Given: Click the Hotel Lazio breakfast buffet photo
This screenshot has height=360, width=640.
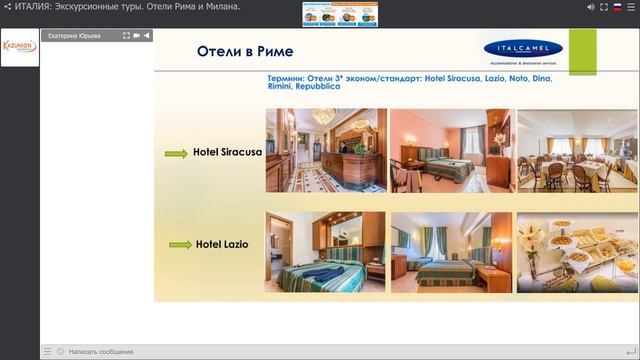Looking at the screenshot, I should point(578,252).
